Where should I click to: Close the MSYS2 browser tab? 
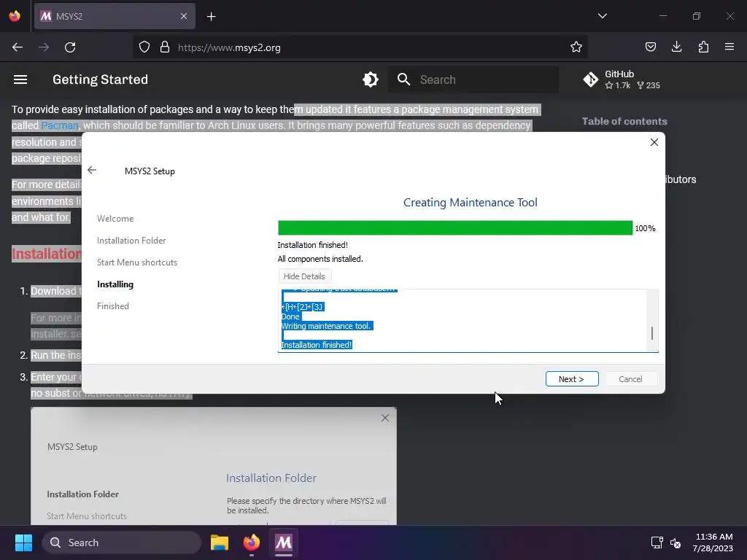(184, 16)
